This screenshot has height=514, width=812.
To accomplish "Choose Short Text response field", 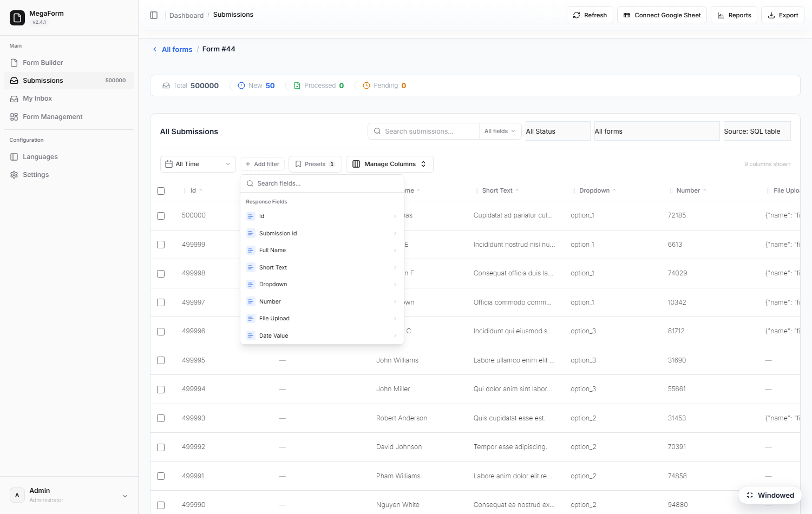I will point(322,267).
